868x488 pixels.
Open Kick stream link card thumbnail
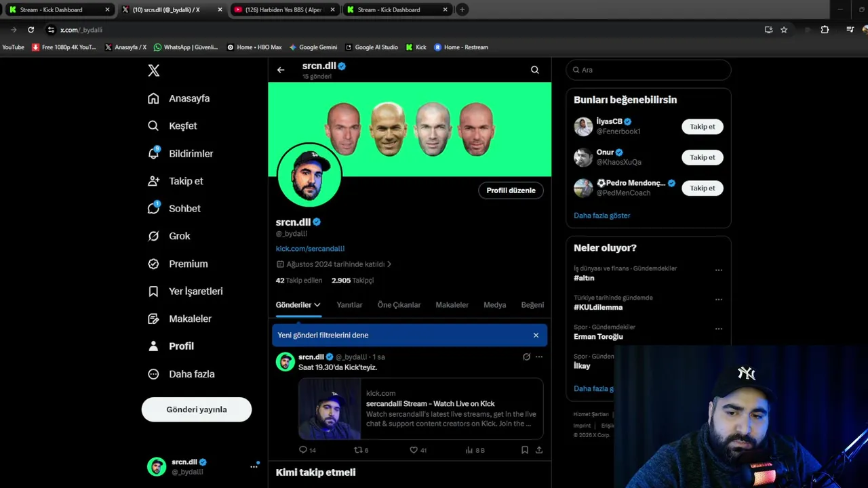[330, 409]
